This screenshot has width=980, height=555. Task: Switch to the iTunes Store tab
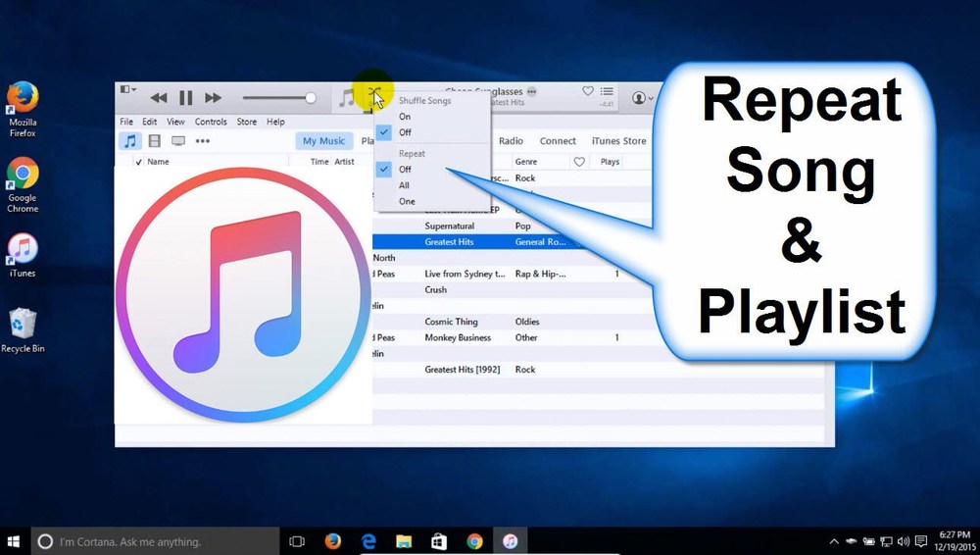618,141
